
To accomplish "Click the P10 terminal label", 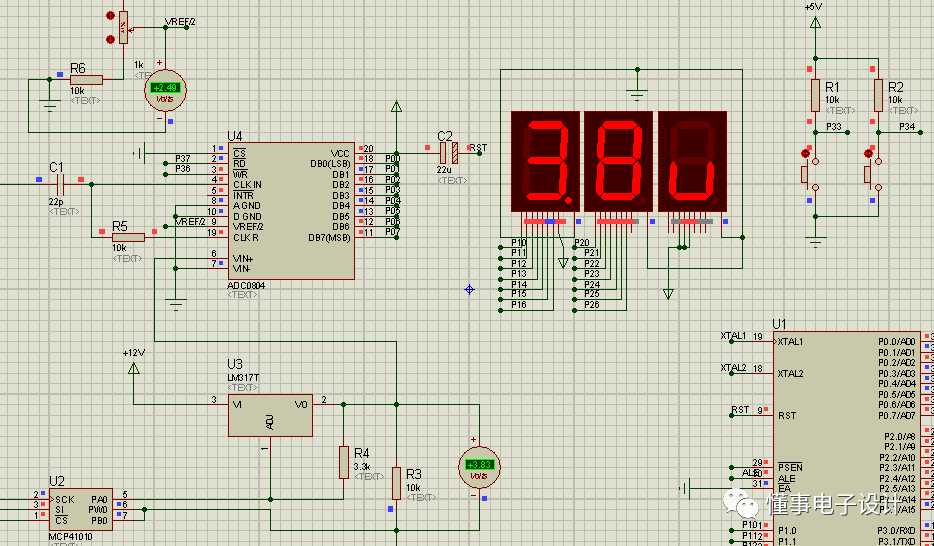I will tap(519, 242).
